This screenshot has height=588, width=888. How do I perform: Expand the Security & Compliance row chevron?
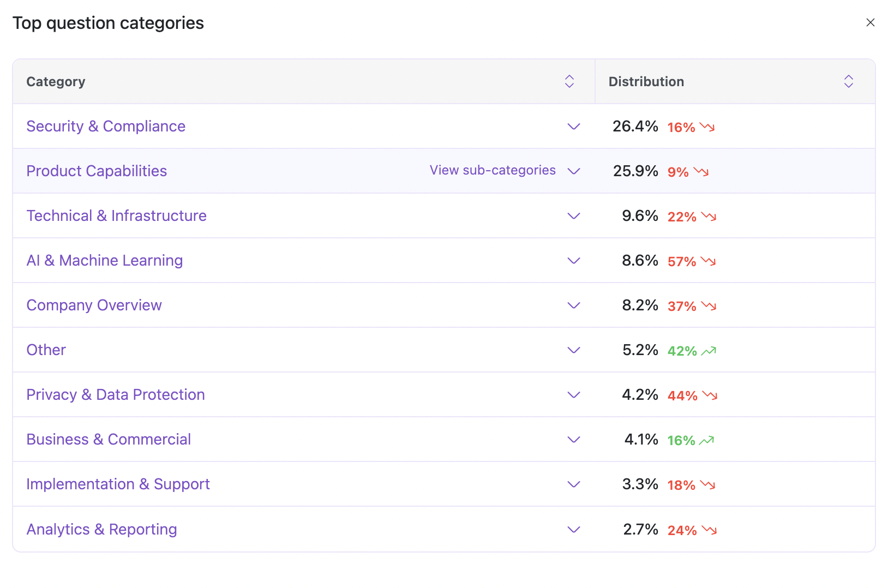coord(573,127)
